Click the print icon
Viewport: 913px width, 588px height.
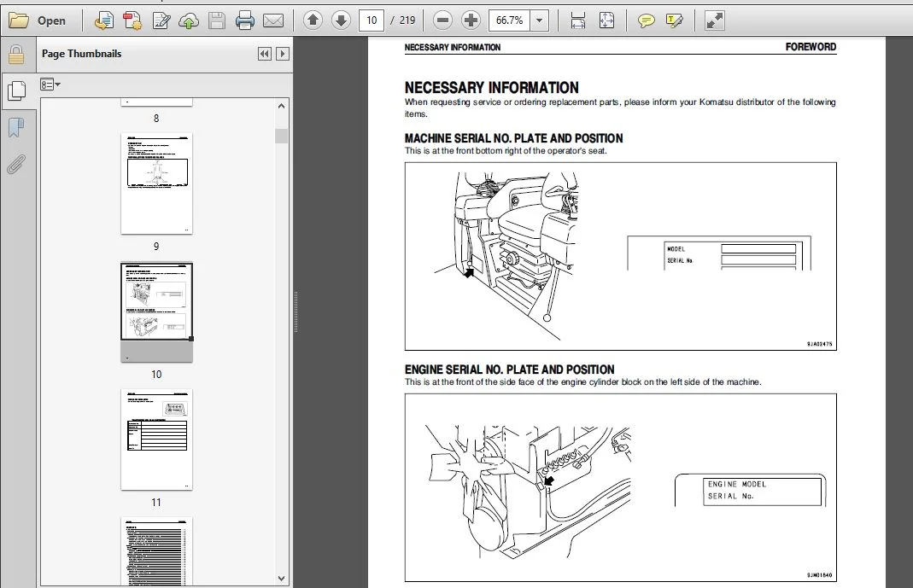pyautogui.click(x=244, y=20)
